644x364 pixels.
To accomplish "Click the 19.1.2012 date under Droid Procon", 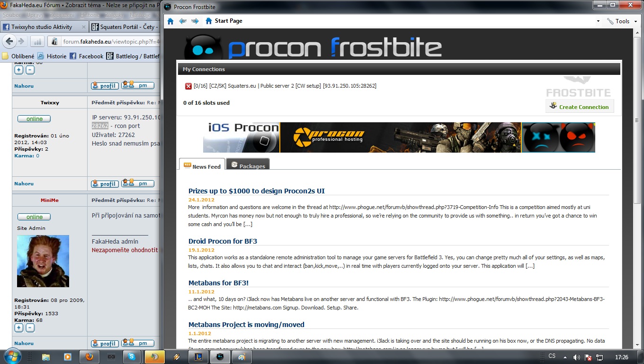I will pos(201,250).
